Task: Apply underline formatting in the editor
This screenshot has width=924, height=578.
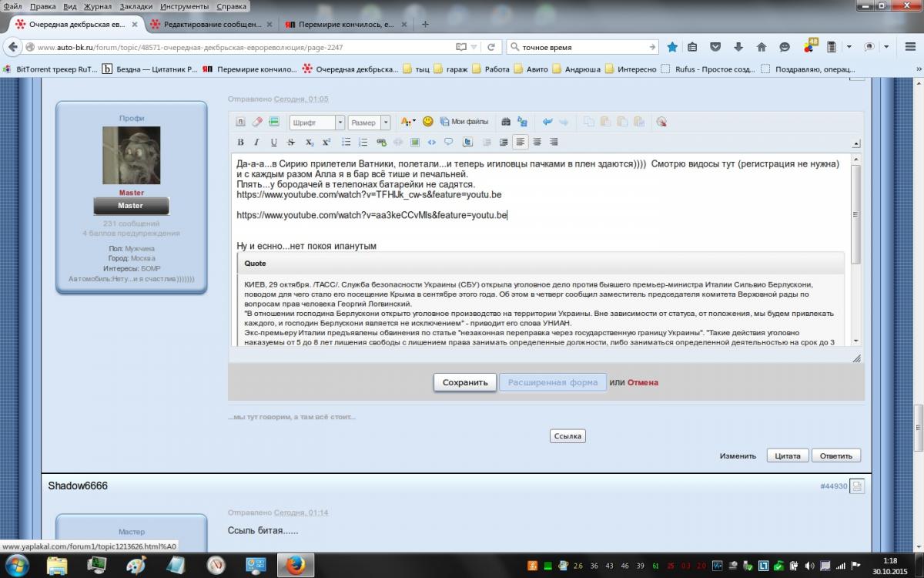Action: [274, 143]
